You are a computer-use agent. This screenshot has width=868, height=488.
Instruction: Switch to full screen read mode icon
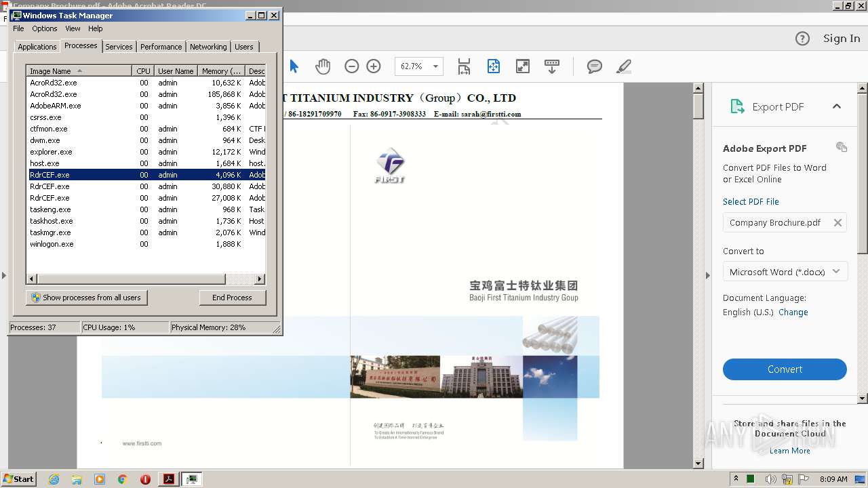pos(523,66)
